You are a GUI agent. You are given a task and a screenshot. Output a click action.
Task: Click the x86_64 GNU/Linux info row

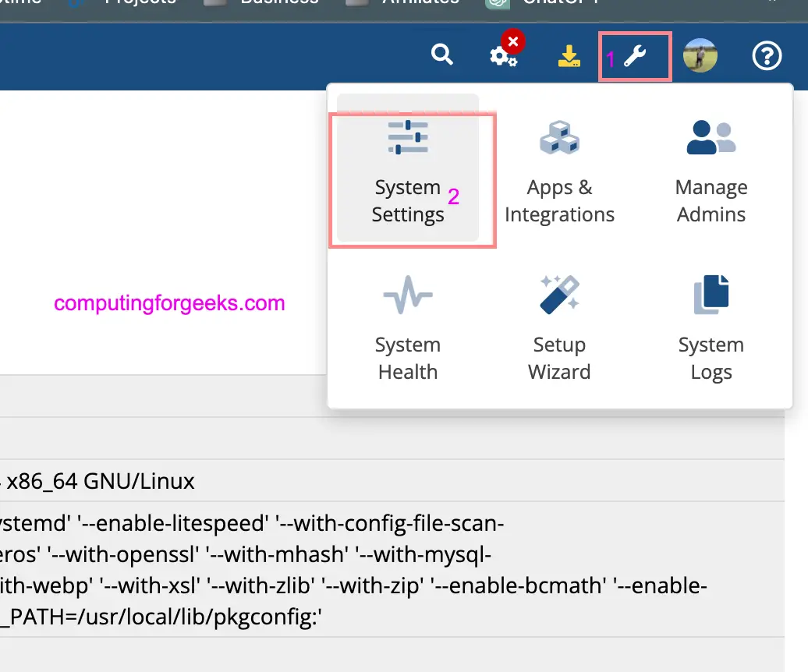(x=98, y=481)
